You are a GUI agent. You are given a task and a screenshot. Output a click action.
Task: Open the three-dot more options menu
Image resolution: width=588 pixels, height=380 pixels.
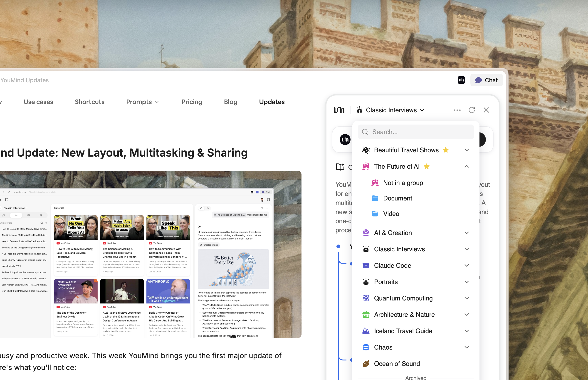(457, 110)
